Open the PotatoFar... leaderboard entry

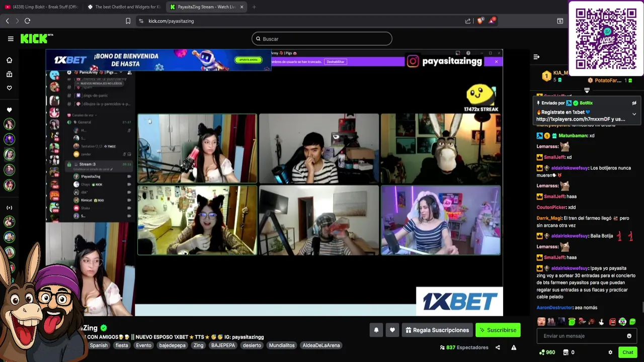tap(609, 80)
